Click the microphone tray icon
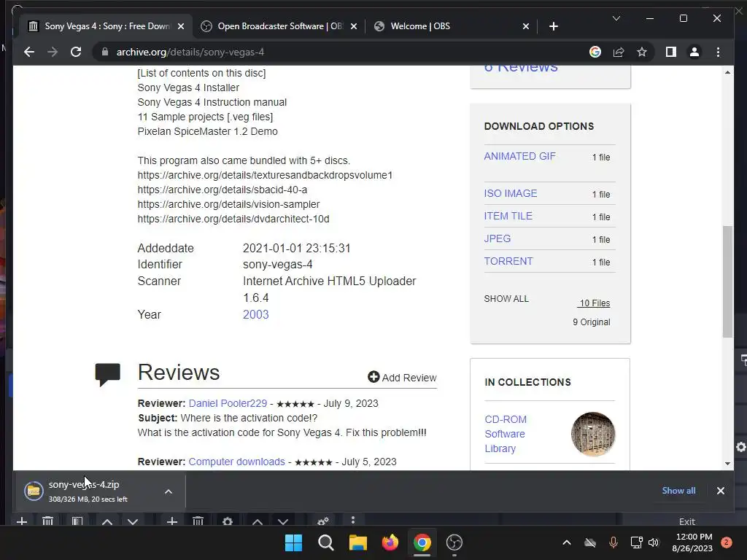This screenshot has width=747, height=560. point(613,542)
